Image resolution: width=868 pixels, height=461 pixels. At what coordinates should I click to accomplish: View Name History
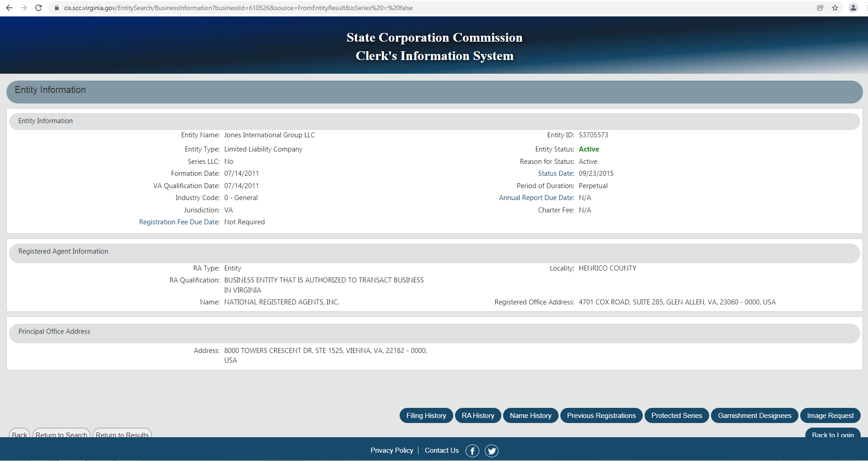pyautogui.click(x=530, y=416)
